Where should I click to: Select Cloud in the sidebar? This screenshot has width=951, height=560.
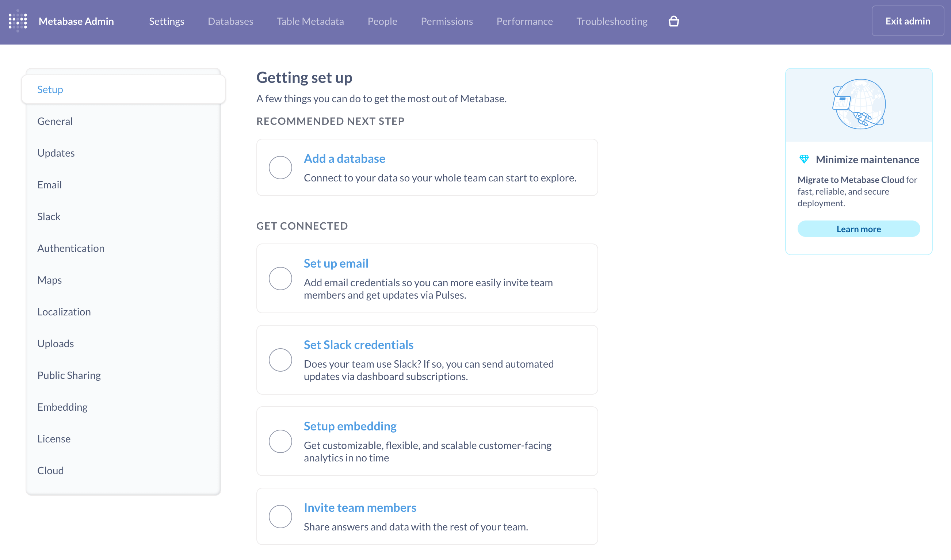coord(123,471)
